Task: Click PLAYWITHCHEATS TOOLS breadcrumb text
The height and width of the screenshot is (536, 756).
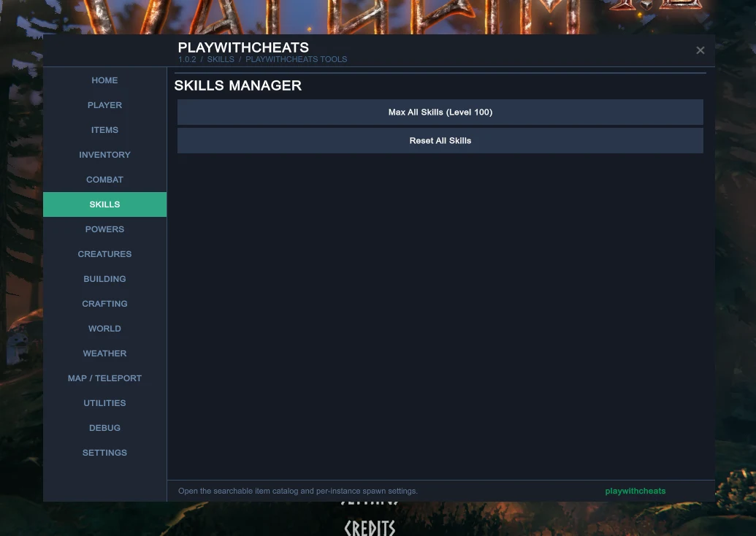Action: click(x=296, y=59)
